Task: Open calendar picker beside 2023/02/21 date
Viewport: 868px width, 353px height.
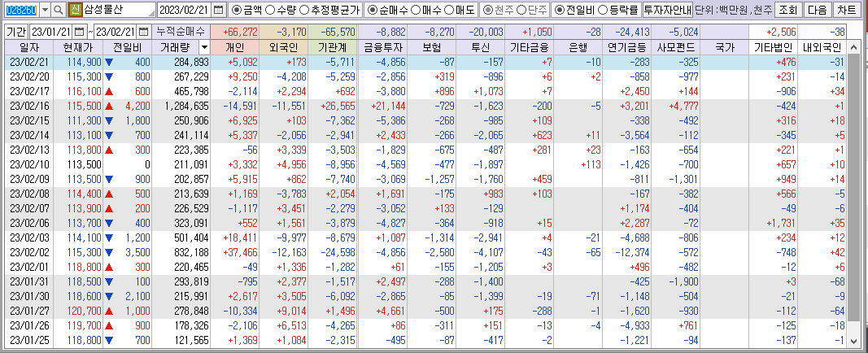Action: coord(219,10)
